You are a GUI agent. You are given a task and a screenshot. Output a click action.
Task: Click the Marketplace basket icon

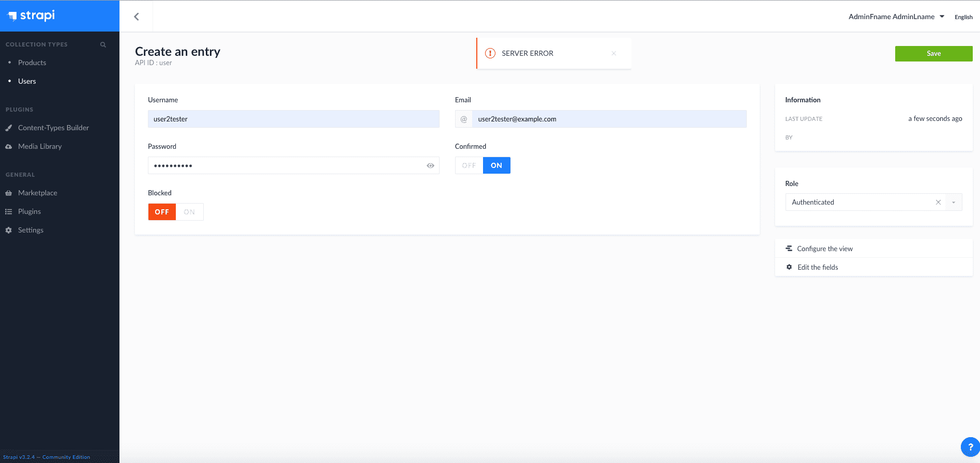pyautogui.click(x=9, y=193)
